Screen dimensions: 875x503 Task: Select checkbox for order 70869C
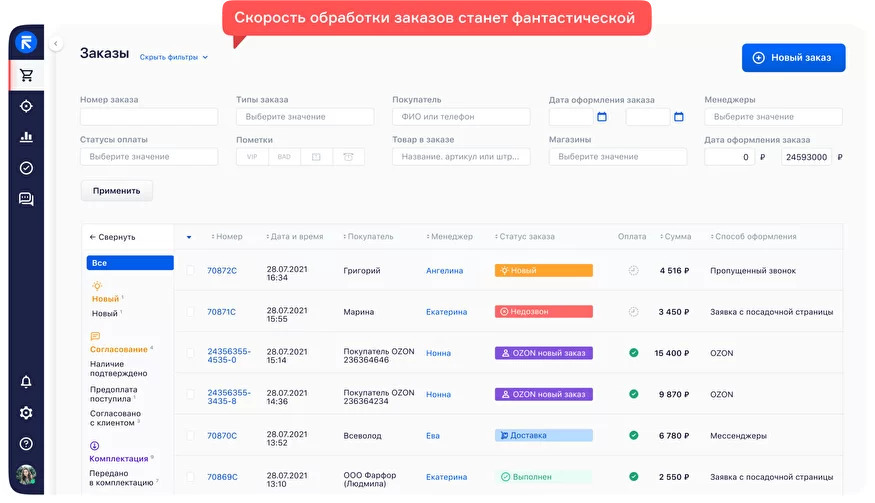(190, 477)
